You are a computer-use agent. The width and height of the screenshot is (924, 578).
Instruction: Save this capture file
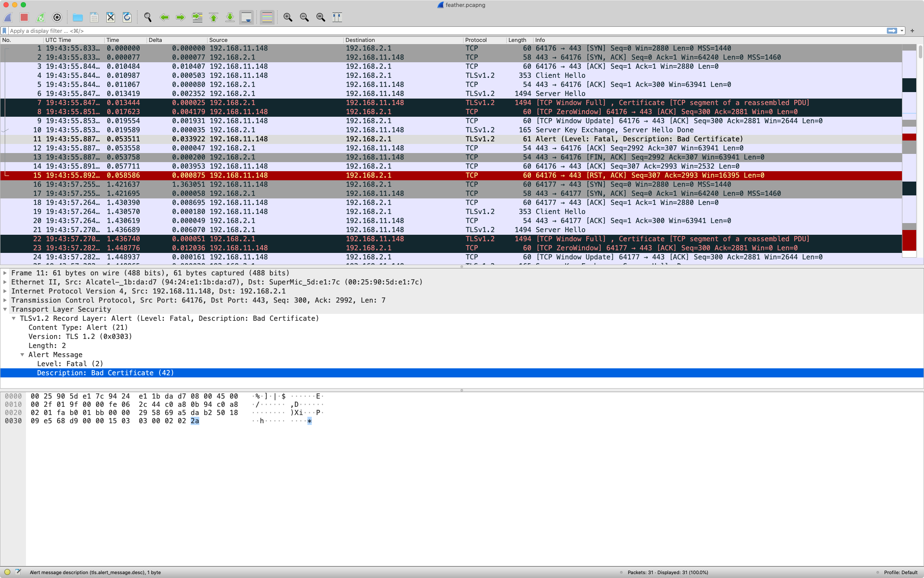[94, 17]
